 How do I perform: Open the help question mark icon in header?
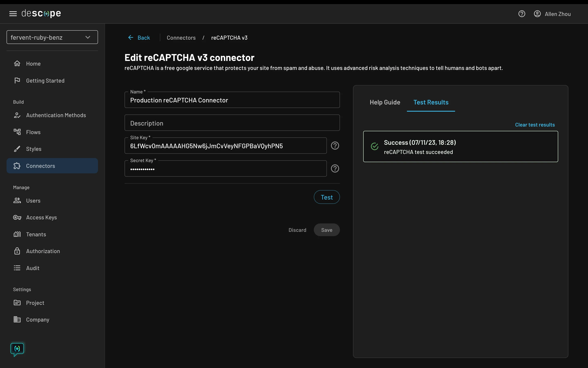click(x=522, y=14)
